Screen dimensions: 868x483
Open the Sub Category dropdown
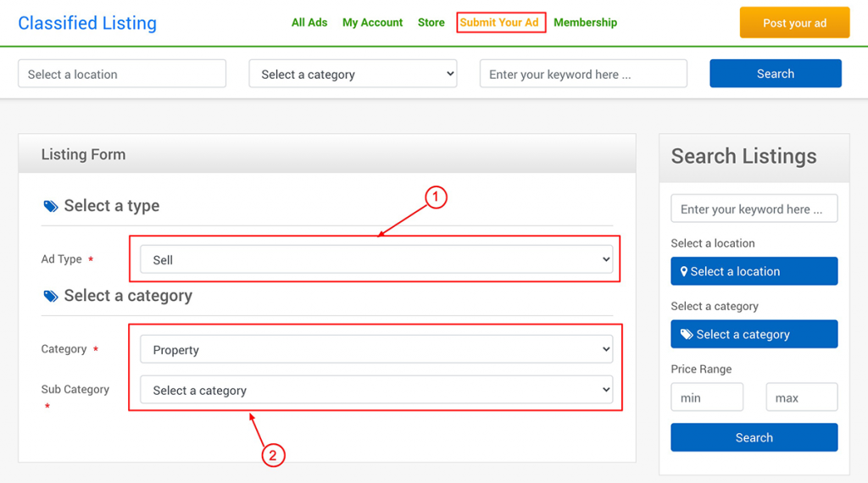pos(376,390)
